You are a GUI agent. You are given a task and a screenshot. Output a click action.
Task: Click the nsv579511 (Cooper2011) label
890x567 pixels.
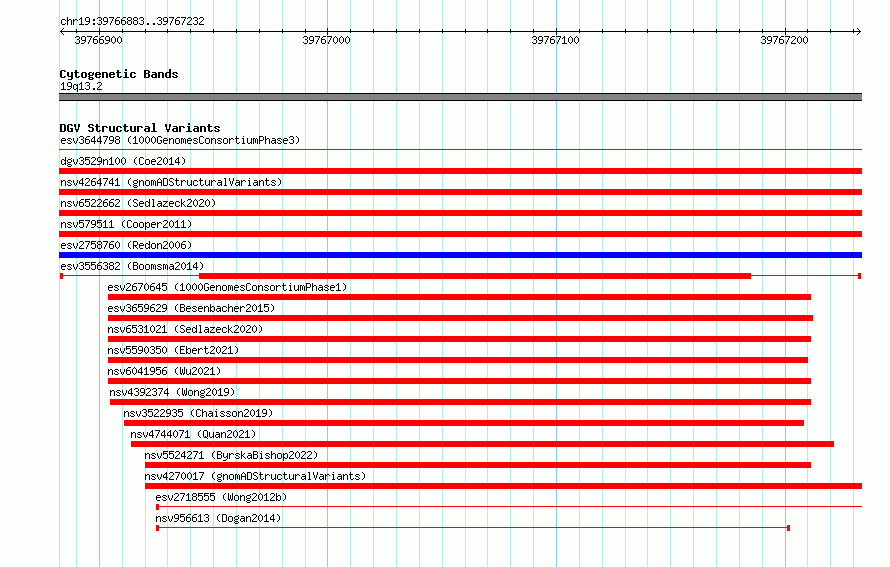(x=126, y=224)
